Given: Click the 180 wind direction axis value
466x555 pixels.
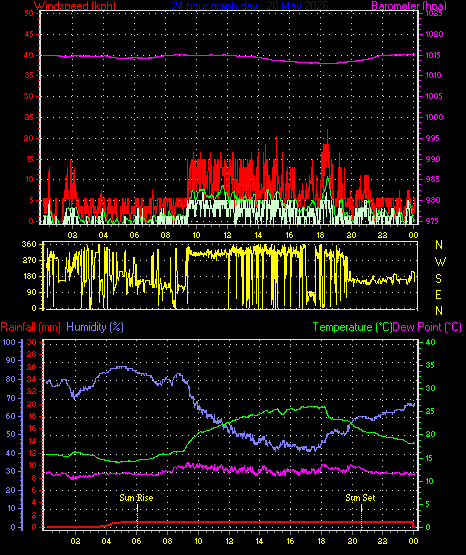Looking at the screenshot, I should point(29,276).
